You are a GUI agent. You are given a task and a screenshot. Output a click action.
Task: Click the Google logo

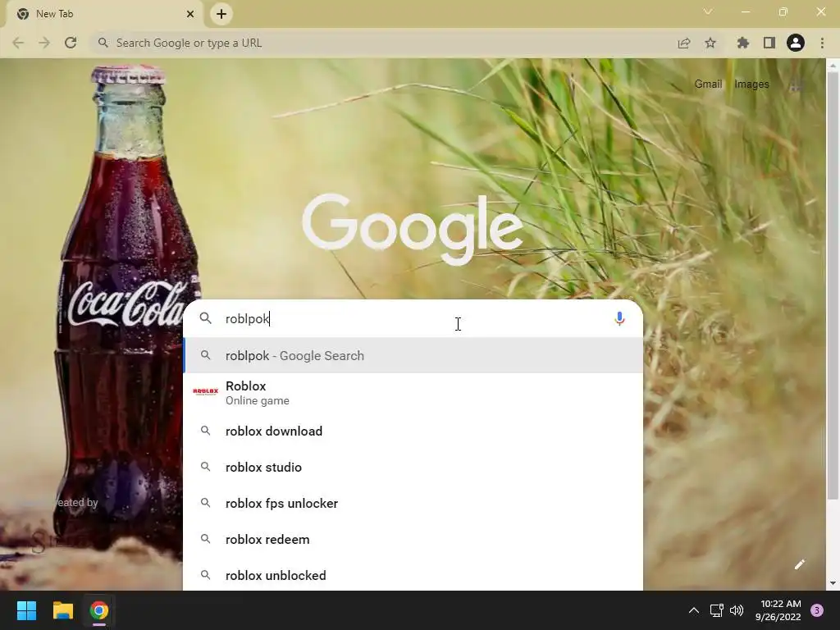pyautogui.click(x=413, y=230)
